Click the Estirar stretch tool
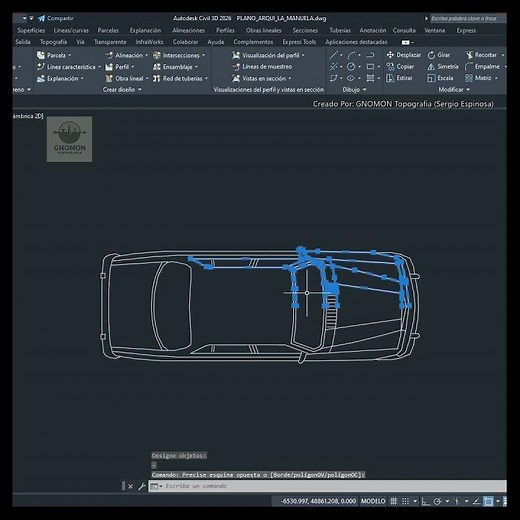 pyautogui.click(x=399, y=78)
